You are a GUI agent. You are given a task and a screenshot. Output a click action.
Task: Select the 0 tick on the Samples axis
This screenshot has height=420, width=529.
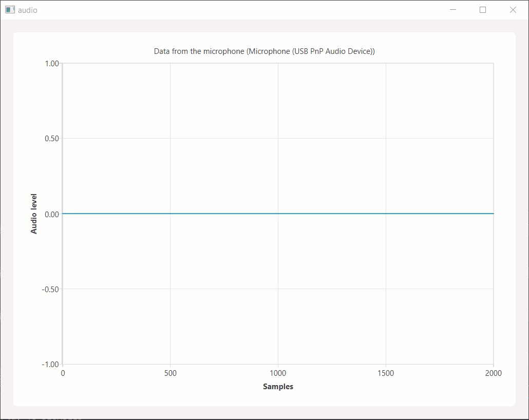63,373
